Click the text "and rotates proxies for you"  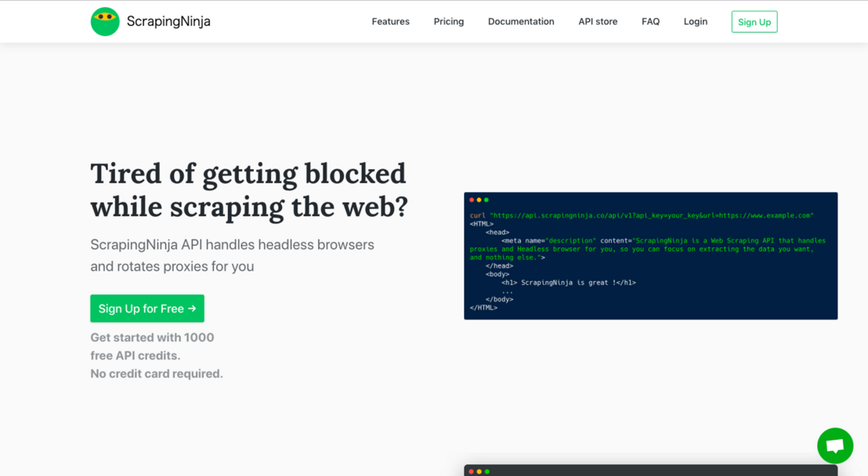pyautogui.click(x=172, y=266)
